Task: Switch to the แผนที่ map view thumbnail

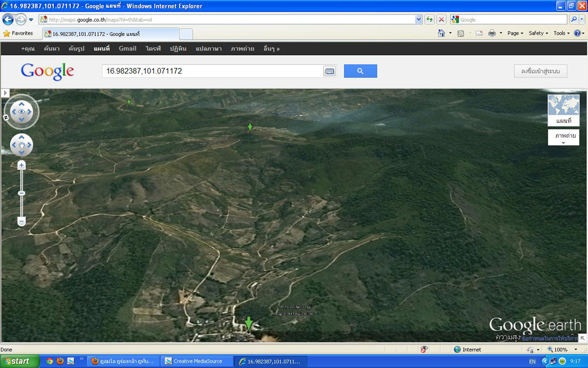Action: (563, 110)
